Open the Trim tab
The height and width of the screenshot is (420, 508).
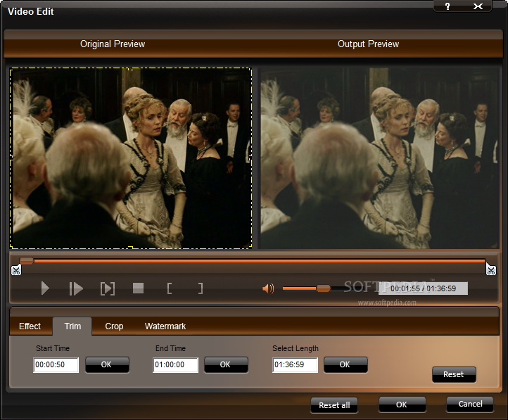point(72,326)
